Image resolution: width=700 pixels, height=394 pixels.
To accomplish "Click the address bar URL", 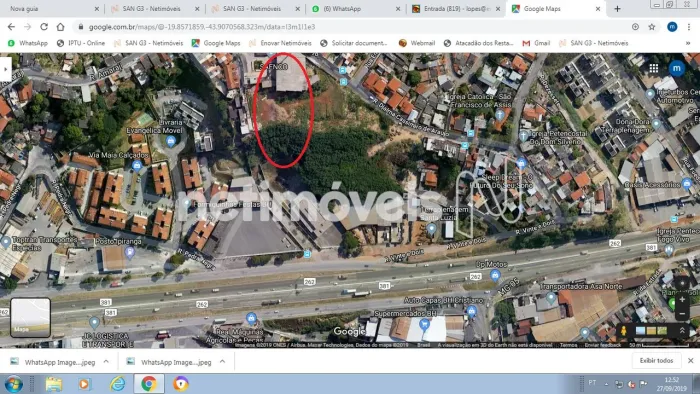I will click(202, 27).
